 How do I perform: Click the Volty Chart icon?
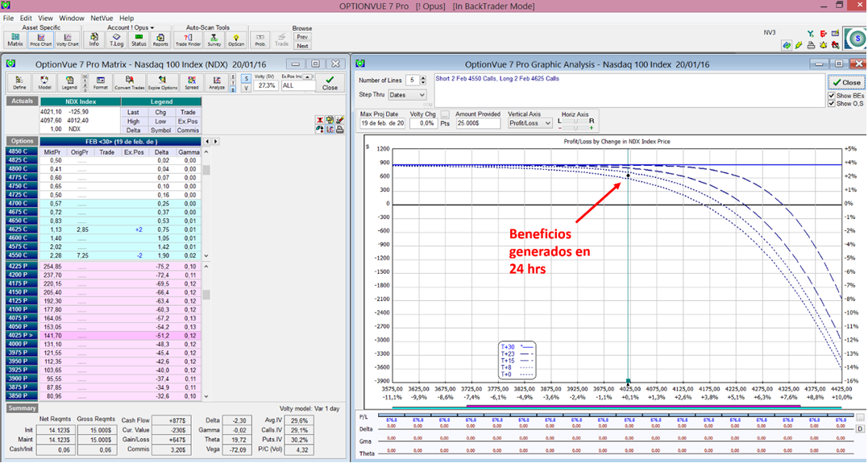point(67,40)
